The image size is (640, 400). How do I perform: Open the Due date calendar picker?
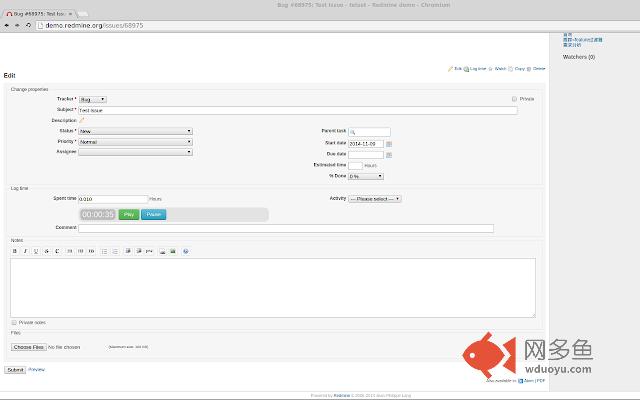coord(389,154)
